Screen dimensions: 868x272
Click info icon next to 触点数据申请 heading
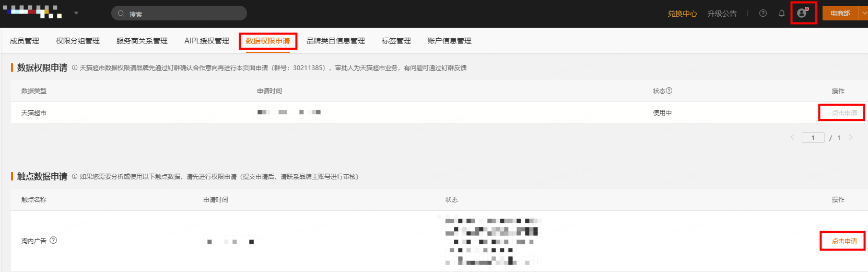pyautogui.click(x=75, y=176)
